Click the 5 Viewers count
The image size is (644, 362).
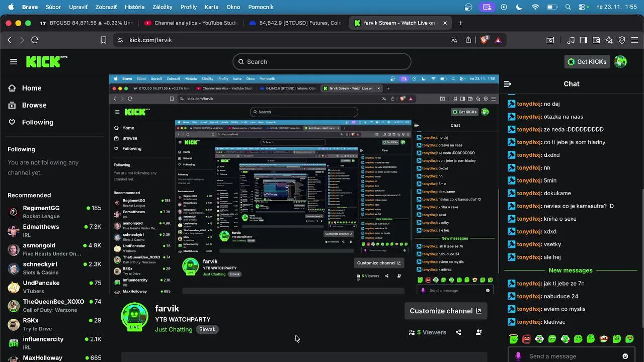coord(428,332)
